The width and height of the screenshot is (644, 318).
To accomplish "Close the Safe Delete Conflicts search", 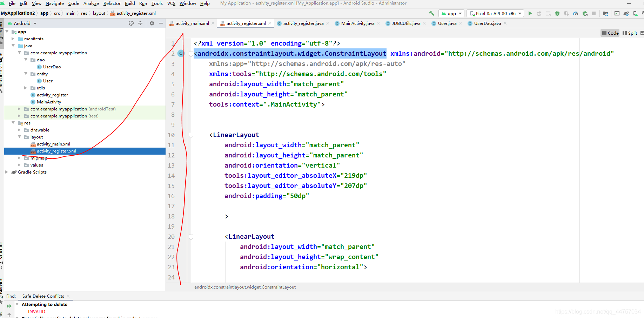I will pos(68,296).
